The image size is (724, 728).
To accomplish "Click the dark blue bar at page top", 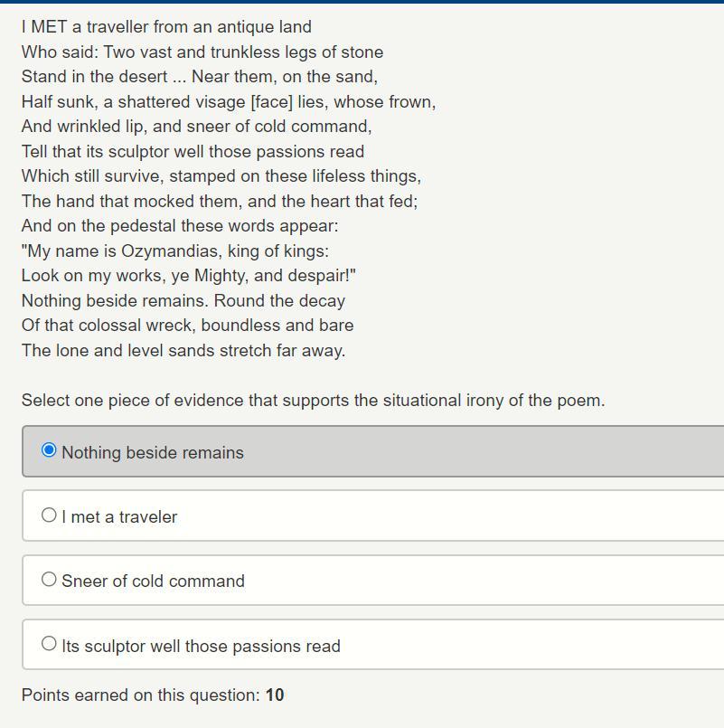I will (x=362, y=2).
